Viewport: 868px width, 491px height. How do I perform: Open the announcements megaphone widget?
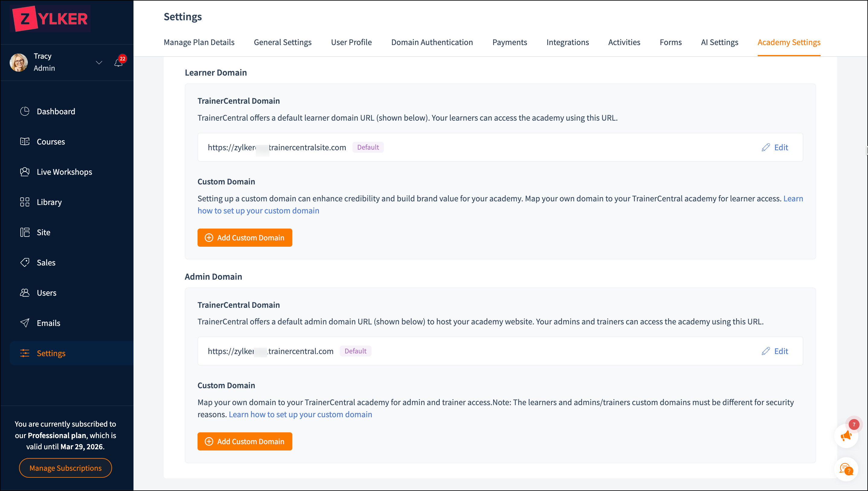(x=846, y=436)
